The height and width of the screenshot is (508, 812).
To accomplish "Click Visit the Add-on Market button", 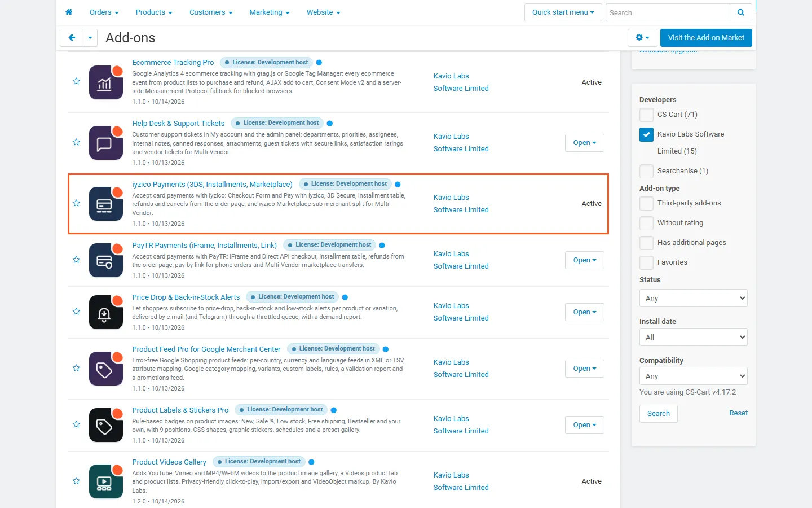I will coord(706,38).
